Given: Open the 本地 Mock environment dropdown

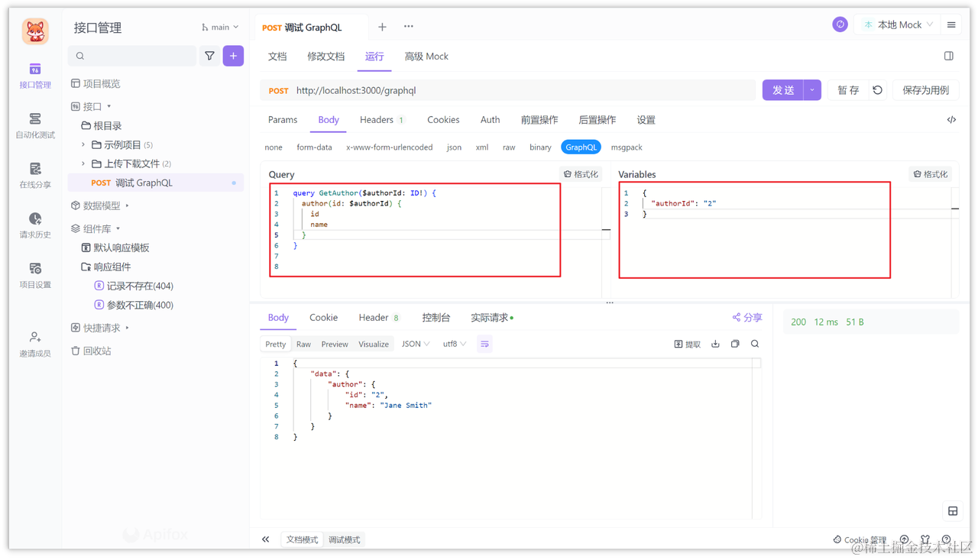Looking at the screenshot, I should (x=898, y=24).
